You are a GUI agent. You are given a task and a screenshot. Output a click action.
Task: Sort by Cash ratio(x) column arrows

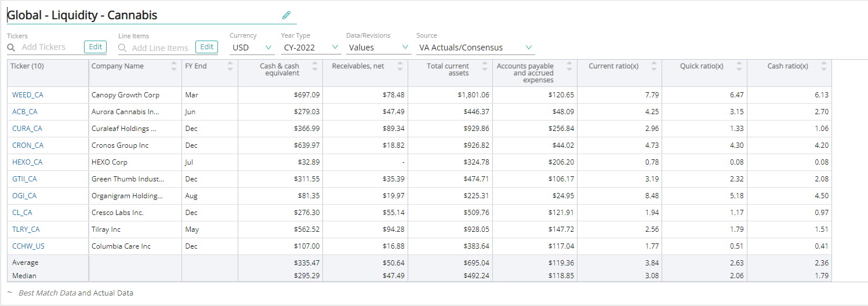[x=824, y=66]
